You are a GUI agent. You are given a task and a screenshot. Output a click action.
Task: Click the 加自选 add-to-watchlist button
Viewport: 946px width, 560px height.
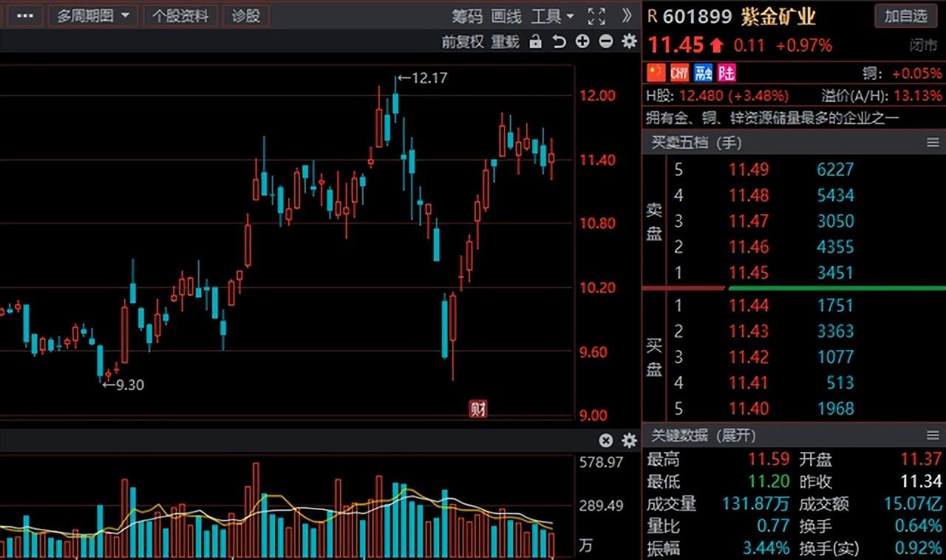click(x=905, y=16)
